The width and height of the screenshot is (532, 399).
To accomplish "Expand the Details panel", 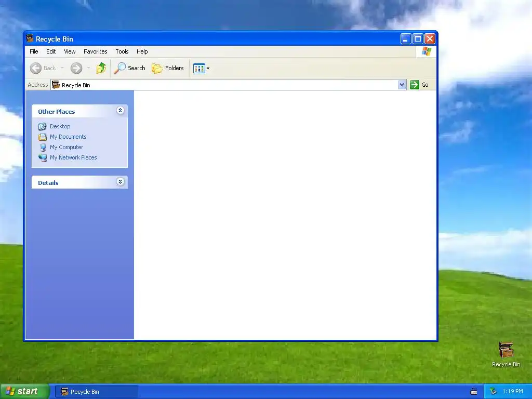I will (x=120, y=182).
